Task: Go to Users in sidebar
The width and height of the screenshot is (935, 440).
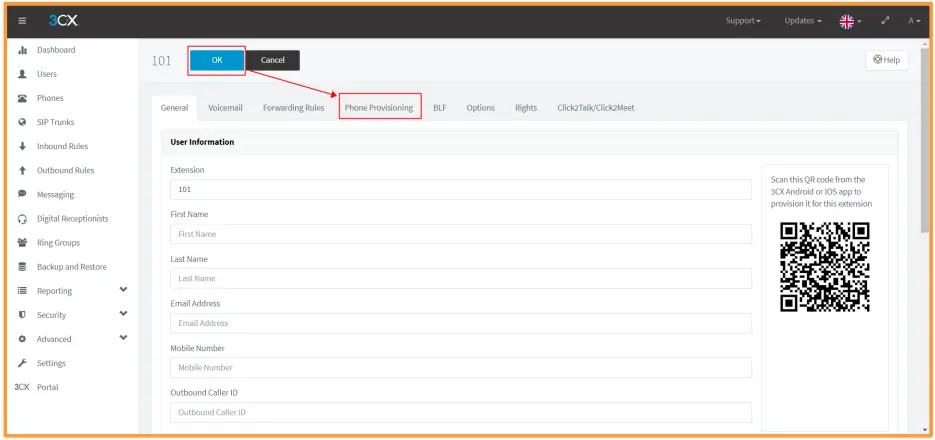Action: (47, 74)
